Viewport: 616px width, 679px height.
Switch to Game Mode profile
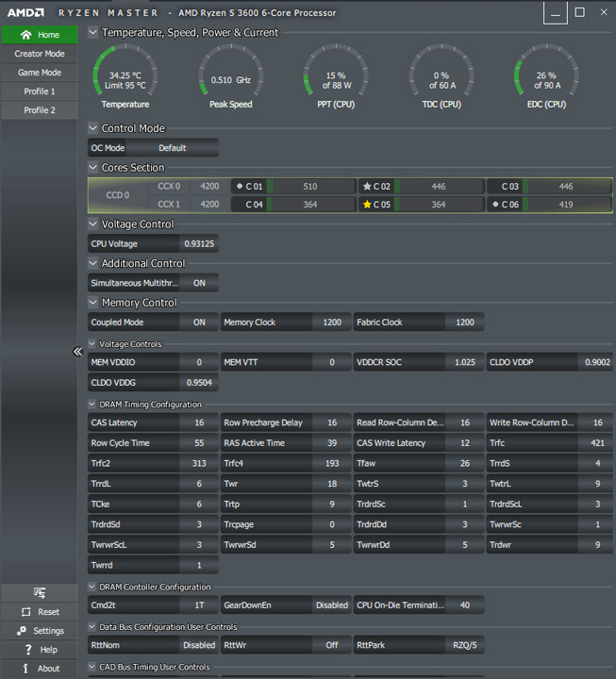tap(40, 73)
